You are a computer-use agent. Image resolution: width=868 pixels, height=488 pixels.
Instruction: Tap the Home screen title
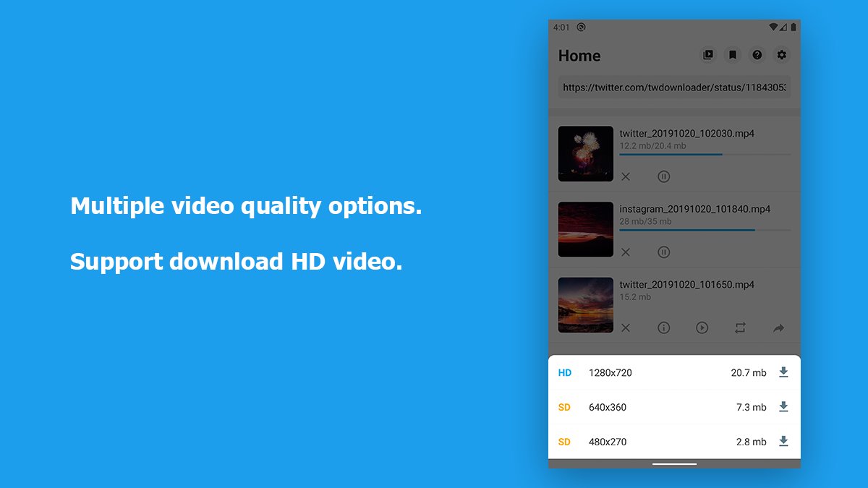(x=579, y=56)
